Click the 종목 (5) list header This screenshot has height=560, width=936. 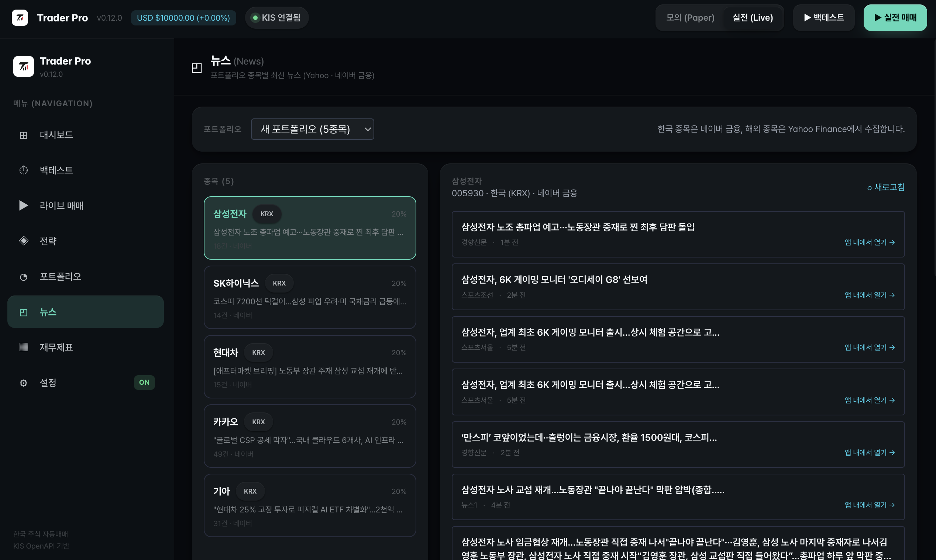pyautogui.click(x=218, y=182)
